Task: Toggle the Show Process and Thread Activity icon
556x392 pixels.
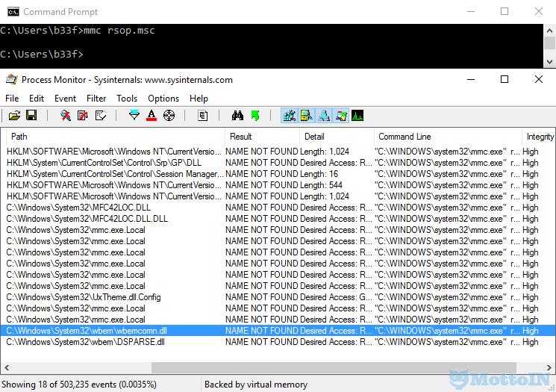Action: (x=341, y=116)
